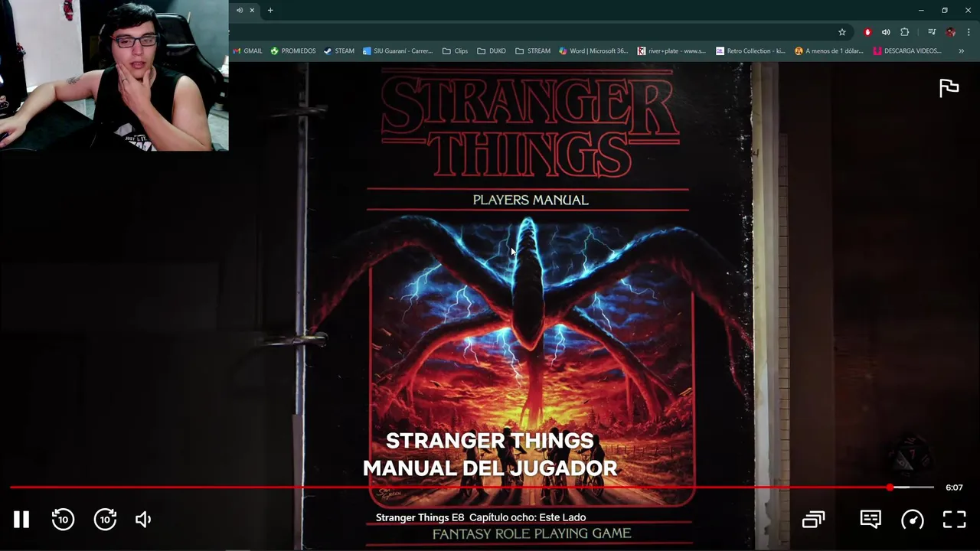Open the SIU Guaraní bookmark
The width and height of the screenshot is (980, 551).
398,51
